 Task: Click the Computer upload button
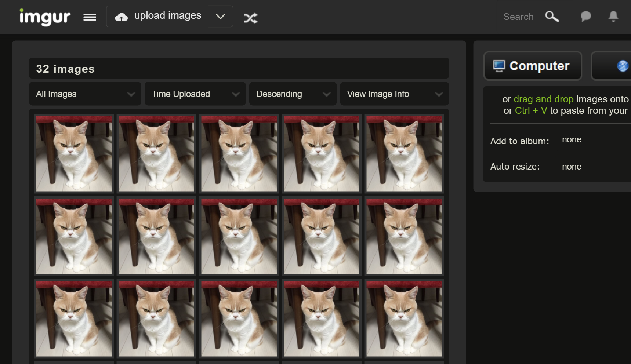coord(533,66)
